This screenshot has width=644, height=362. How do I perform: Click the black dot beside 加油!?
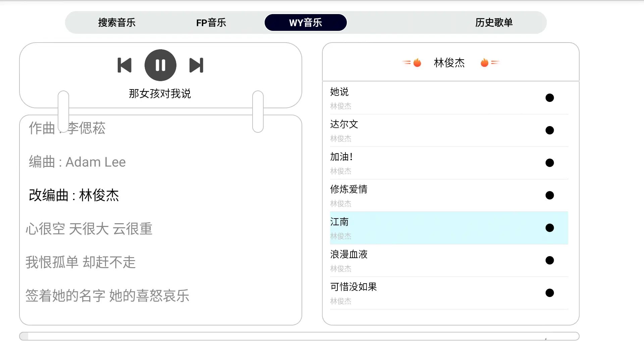click(549, 163)
